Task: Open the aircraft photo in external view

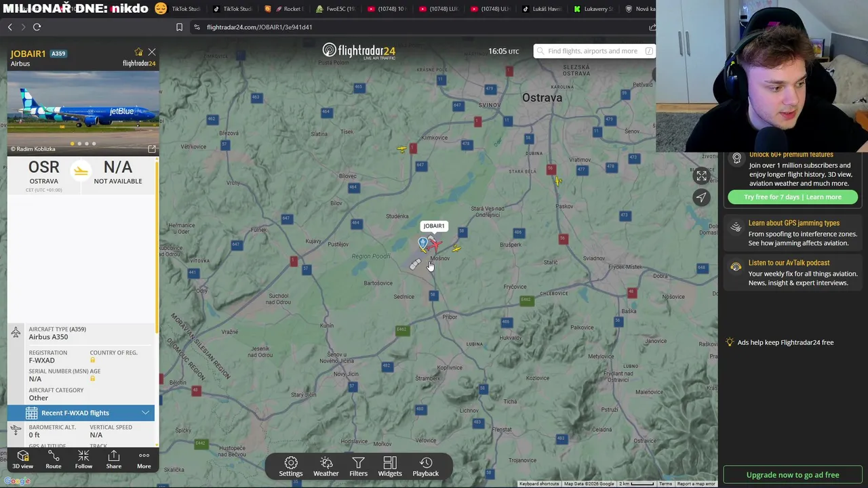Action: [152, 149]
